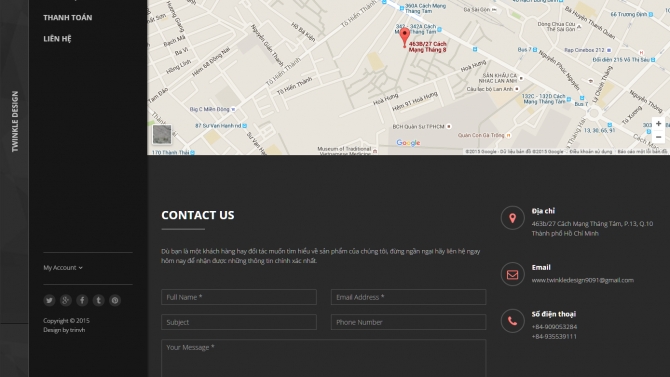The image size is (670, 377).
Task: Click Thành phố Hồ Chí Minh text
Action: tap(565, 233)
